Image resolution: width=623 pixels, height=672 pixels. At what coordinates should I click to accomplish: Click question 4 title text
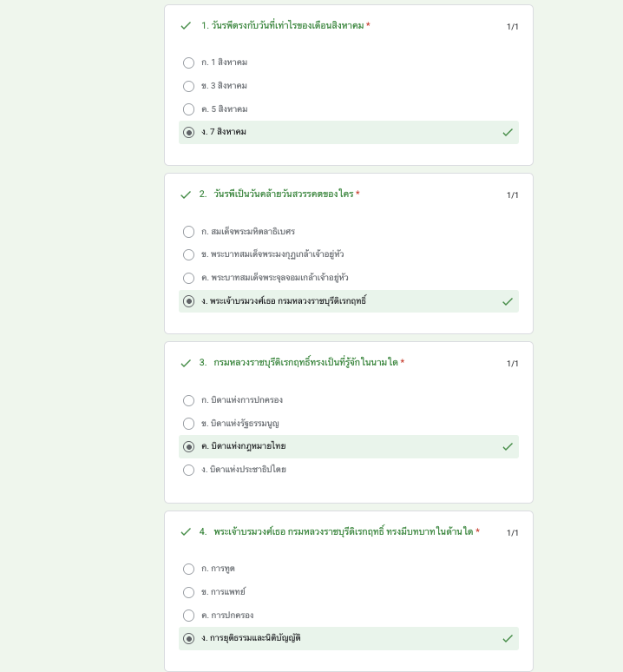click(x=343, y=532)
